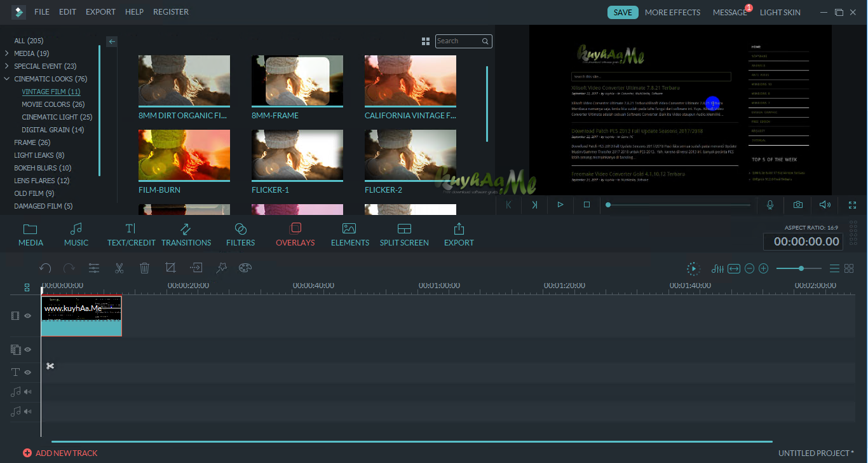868x463 pixels.
Task: Click the power tool arrow-box icon
Action: pyautogui.click(x=196, y=268)
